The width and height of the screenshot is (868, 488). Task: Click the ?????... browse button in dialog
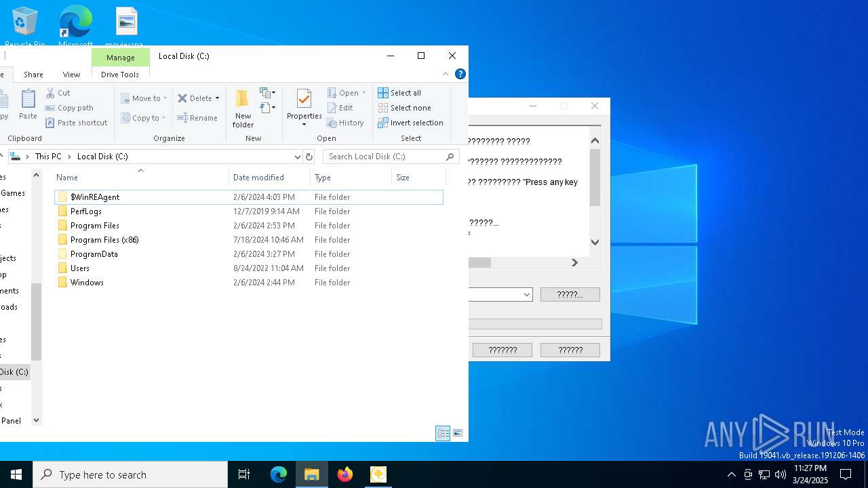point(570,294)
